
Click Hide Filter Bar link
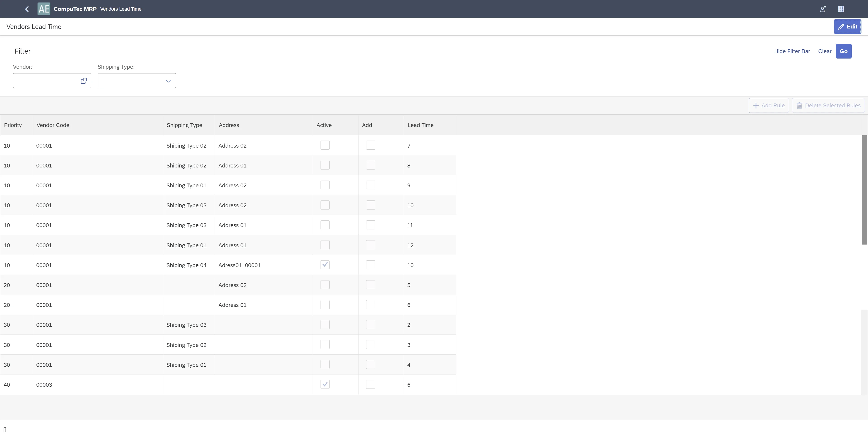(792, 51)
